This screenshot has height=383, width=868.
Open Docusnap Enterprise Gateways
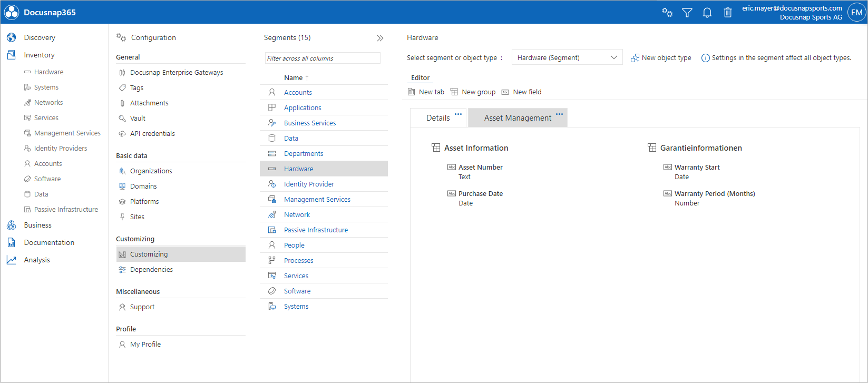click(x=177, y=72)
